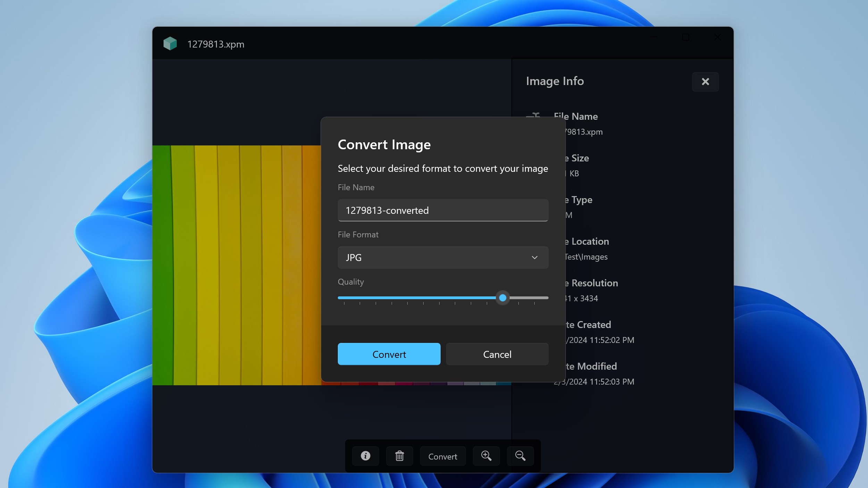Click the rename icon beside File Name
Screen dimensions: 868x488
click(x=533, y=116)
